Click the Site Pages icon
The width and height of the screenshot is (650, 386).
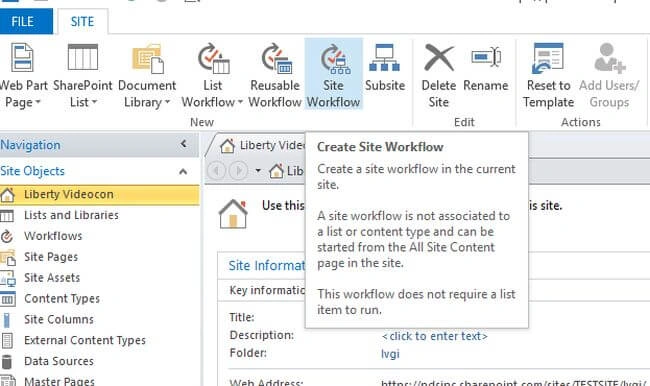click(7, 257)
